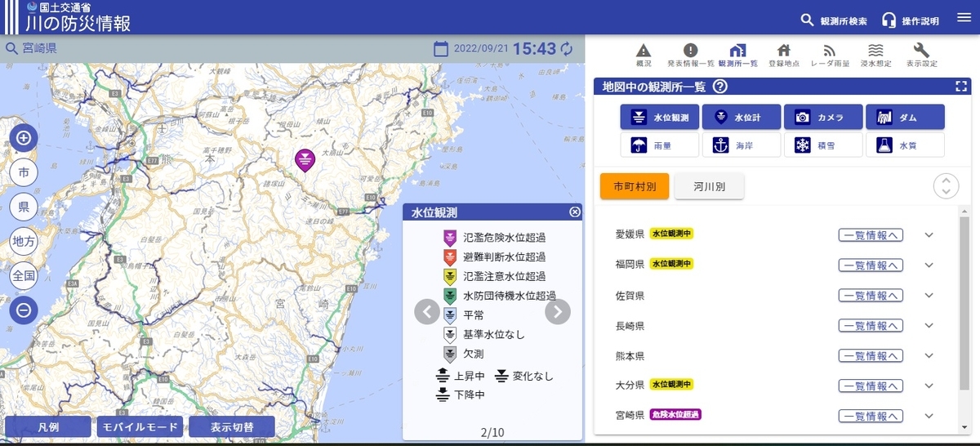Screen dimensions: 980x446
Task: Expand the 熊本県 row chevron
Action: [929, 356]
